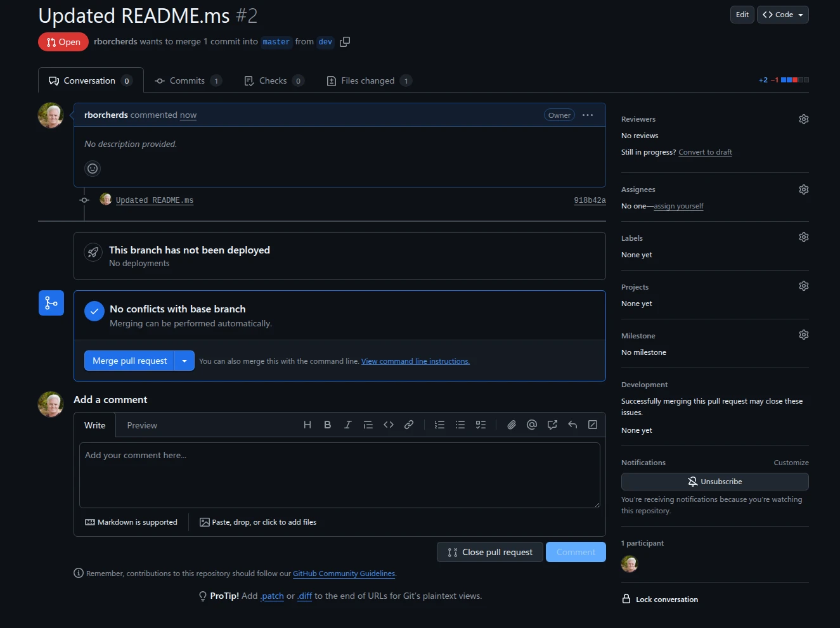Click the copy branch name icon
The width and height of the screenshot is (840, 628).
pos(345,42)
